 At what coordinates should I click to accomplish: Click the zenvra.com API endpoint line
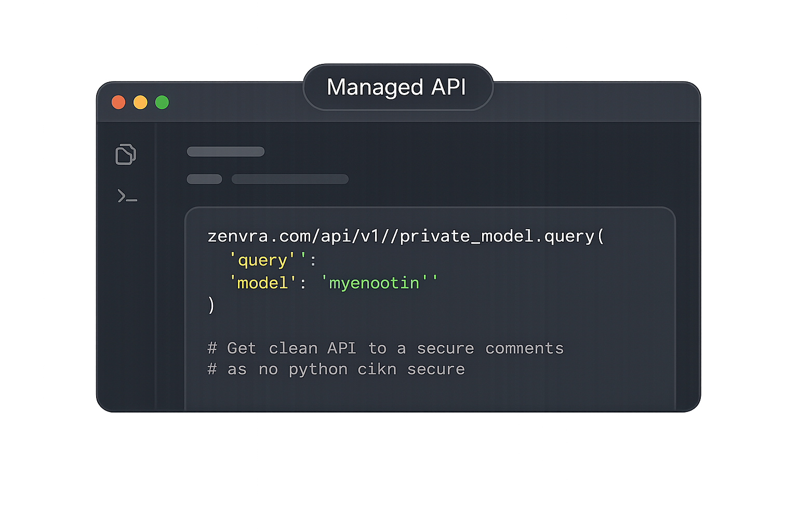[406, 236]
